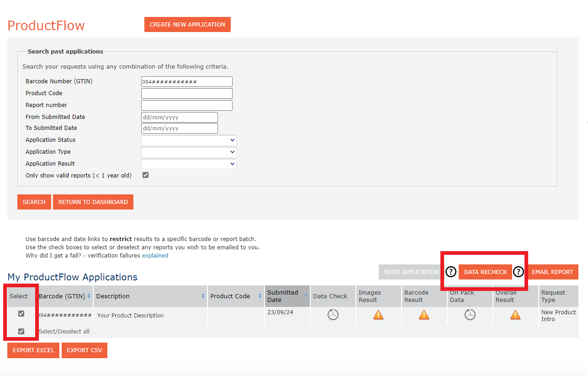Uncheck Only show valid reports
Screen dimensions: 588x376
(146, 175)
